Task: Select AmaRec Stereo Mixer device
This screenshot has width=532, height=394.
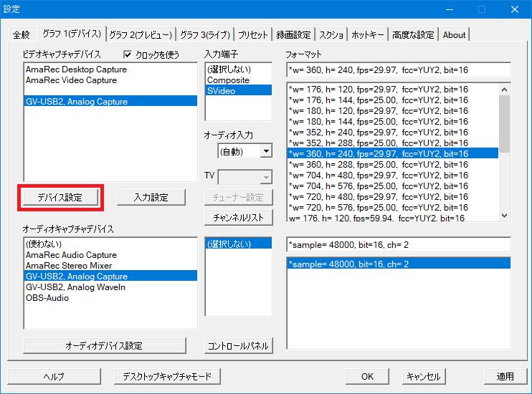Action: click(x=110, y=266)
